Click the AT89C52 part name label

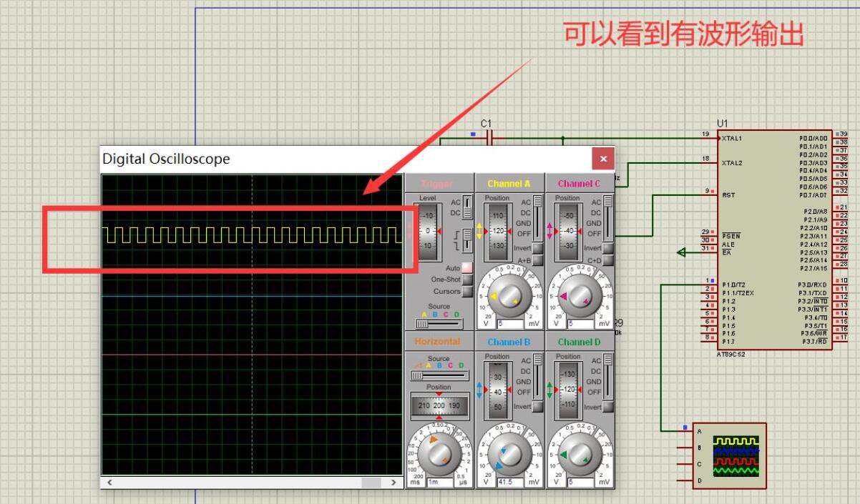(731, 354)
